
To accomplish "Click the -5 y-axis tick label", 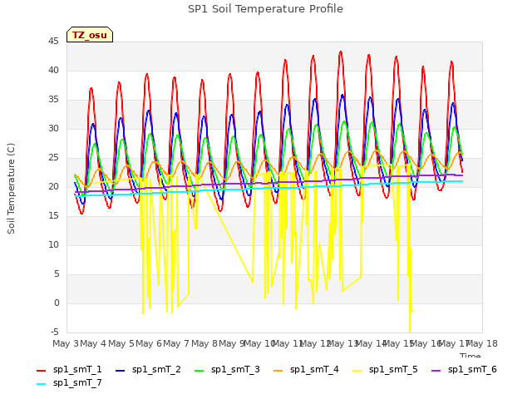I will [x=55, y=332].
